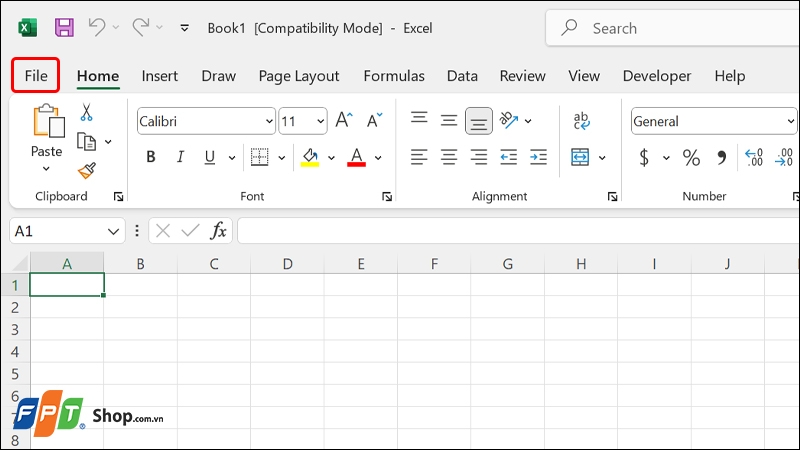Click the Undo arrow icon

point(96,27)
